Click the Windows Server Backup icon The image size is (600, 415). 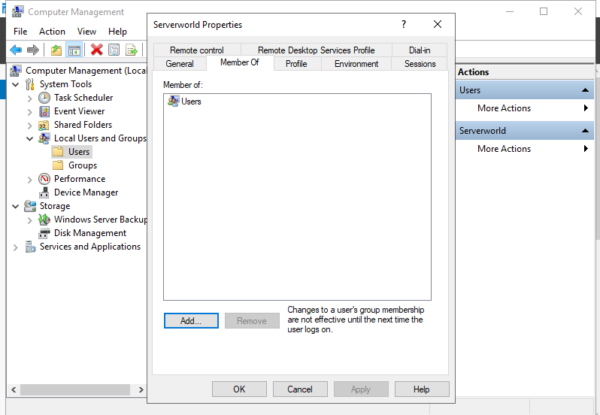(x=44, y=220)
